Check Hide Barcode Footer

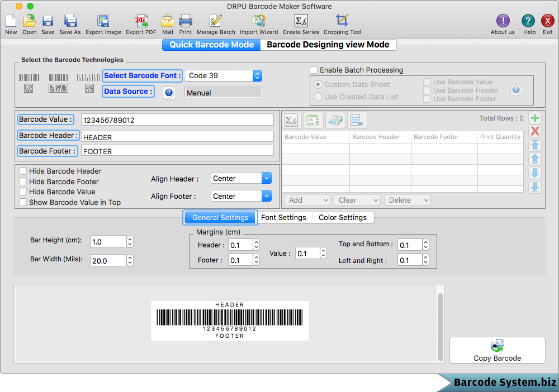23,181
